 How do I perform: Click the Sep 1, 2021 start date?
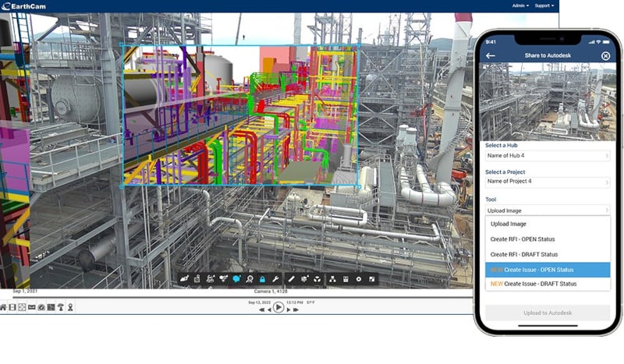coord(25,292)
